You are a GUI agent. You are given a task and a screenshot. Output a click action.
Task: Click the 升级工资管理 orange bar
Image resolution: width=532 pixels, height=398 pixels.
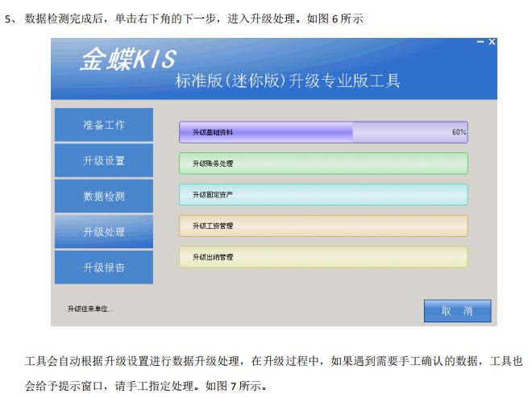pos(322,226)
